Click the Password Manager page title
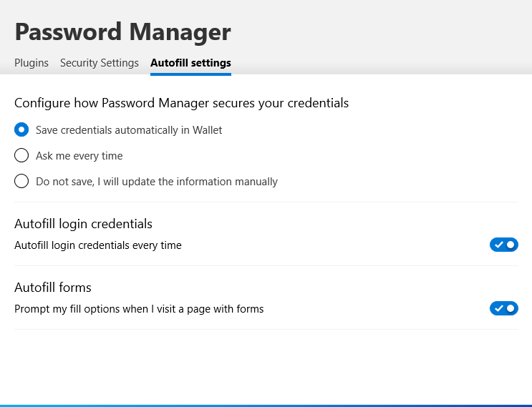 (x=122, y=32)
